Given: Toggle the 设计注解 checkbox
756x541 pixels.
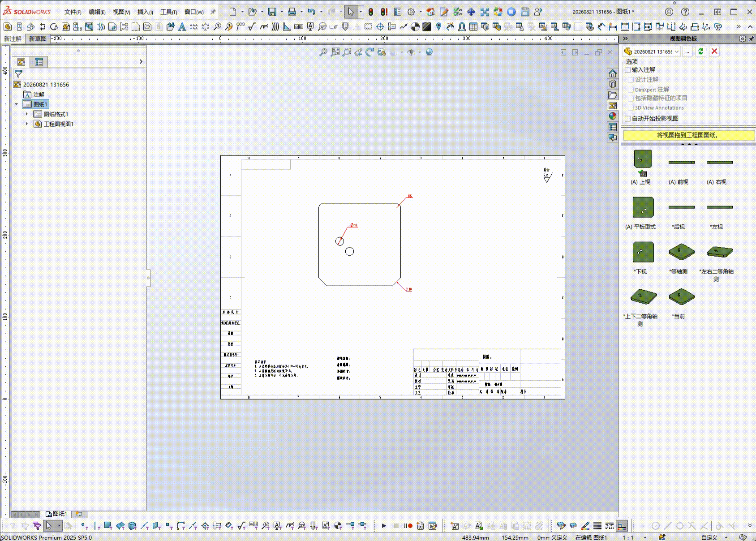Looking at the screenshot, I should (x=631, y=80).
